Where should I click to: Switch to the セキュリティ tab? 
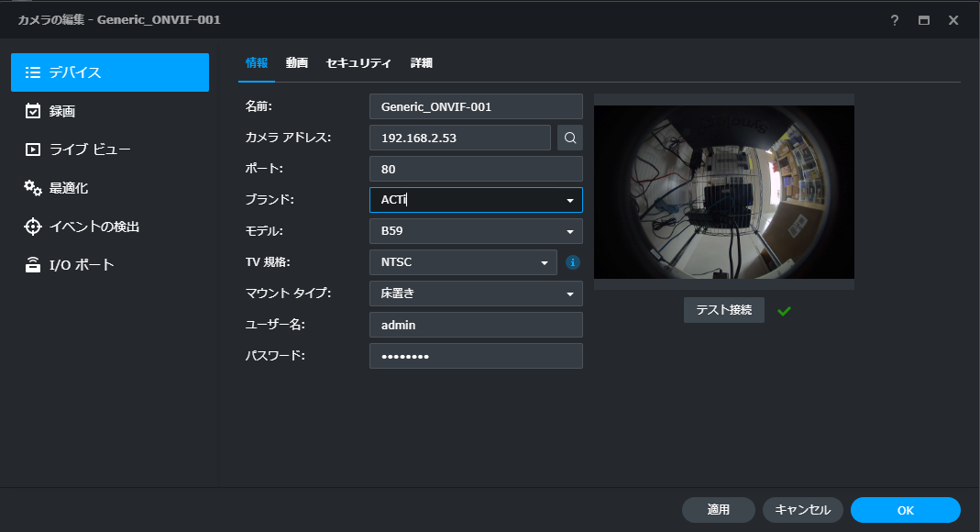pyautogui.click(x=358, y=63)
